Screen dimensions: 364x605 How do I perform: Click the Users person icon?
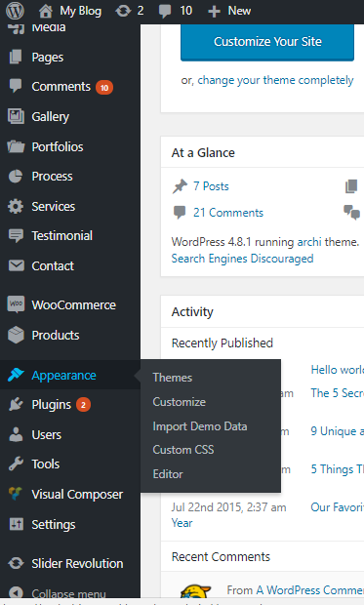click(16, 434)
